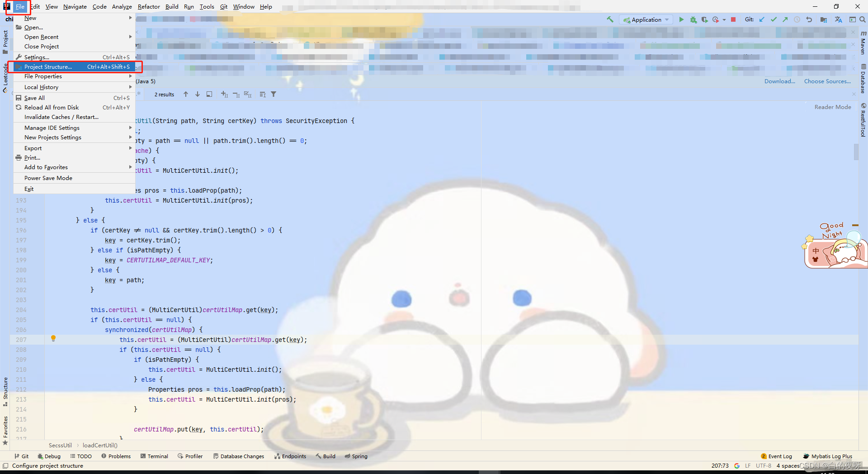The image size is (868, 474).
Task: Choose Reload All from Disk
Action: [x=75, y=108]
